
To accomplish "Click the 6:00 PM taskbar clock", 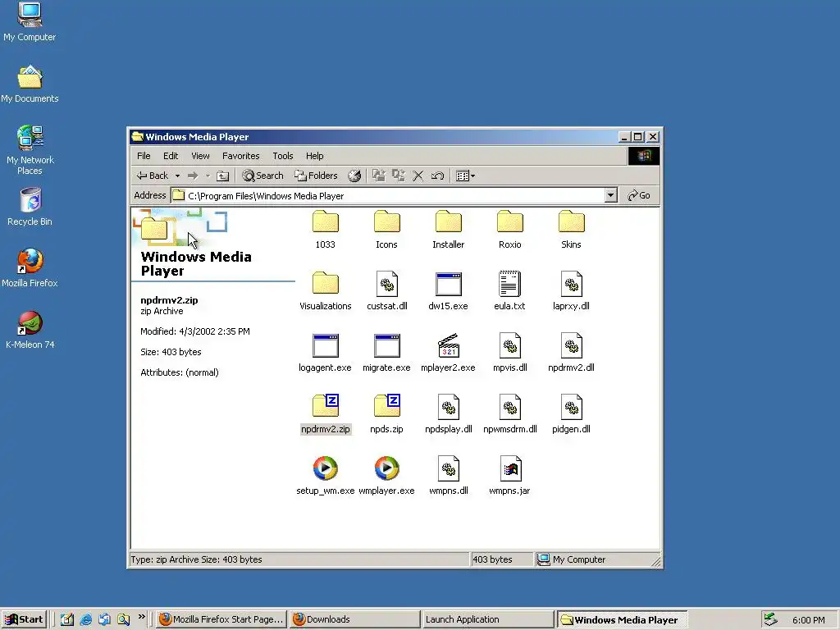I will pos(808,620).
